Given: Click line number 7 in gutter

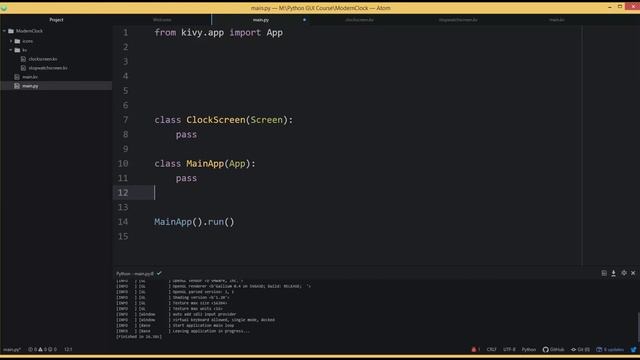Looking at the screenshot, I should click(x=125, y=120).
